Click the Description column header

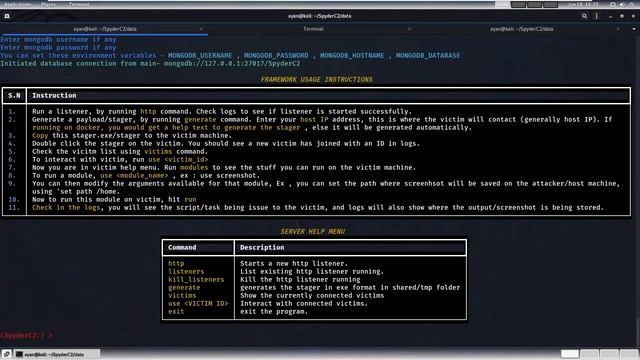coord(262,247)
